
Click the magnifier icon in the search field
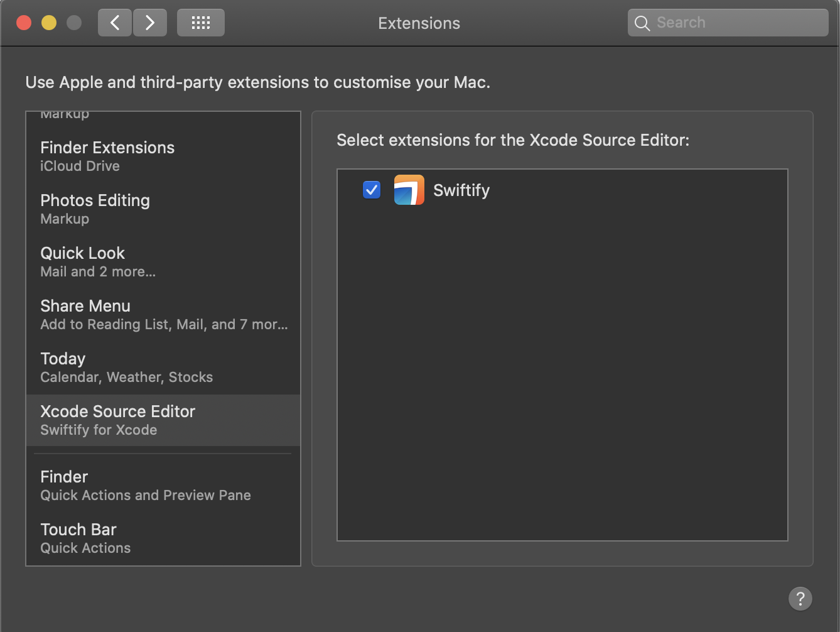point(642,23)
